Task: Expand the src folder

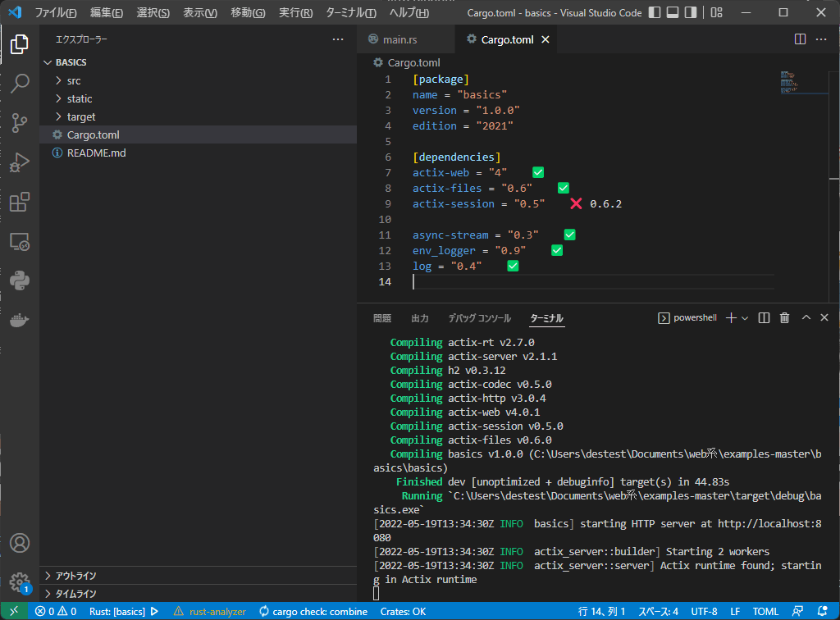Action: (199, 81)
